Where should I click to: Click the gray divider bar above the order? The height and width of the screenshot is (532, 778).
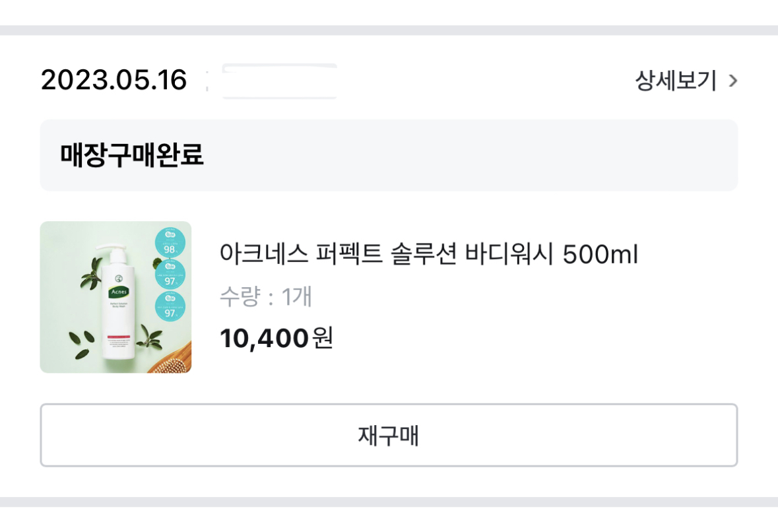click(389, 30)
